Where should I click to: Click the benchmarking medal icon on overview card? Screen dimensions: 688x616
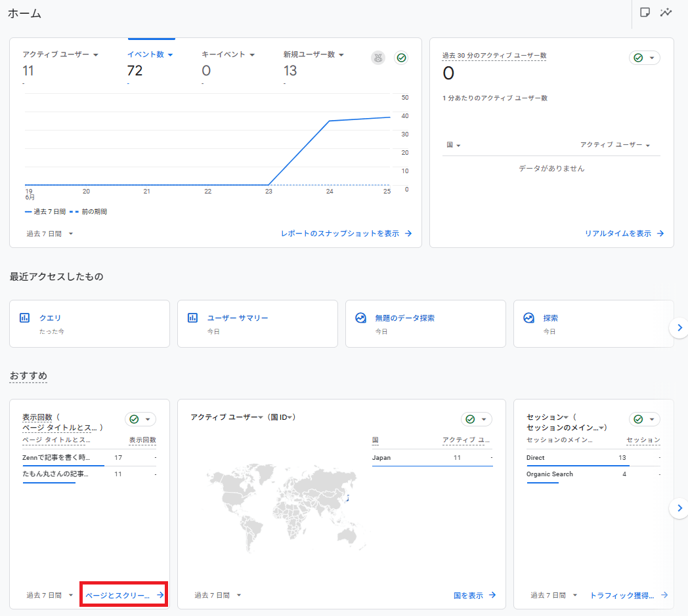click(377, 58)
